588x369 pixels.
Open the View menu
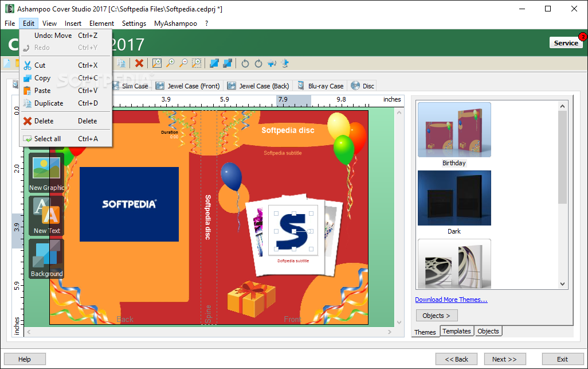tap(49, 24)
